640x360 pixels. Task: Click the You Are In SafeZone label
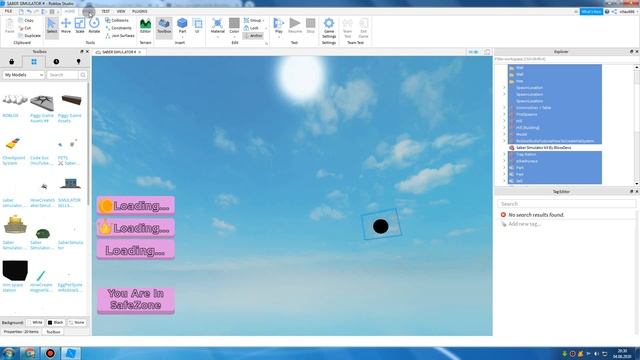[136, 300]
